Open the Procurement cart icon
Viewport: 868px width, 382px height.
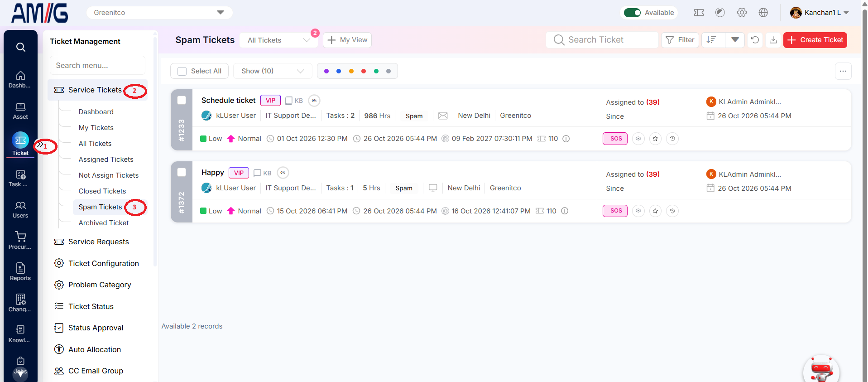pos(20,241)
